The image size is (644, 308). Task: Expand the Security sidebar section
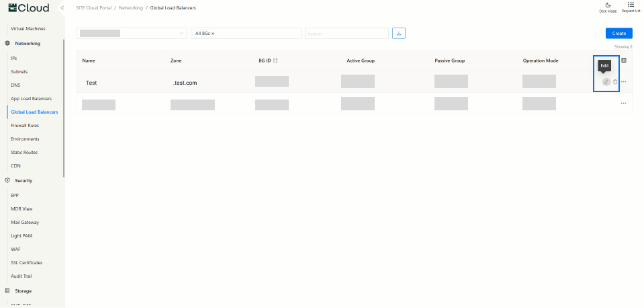(x=23, y=181)
